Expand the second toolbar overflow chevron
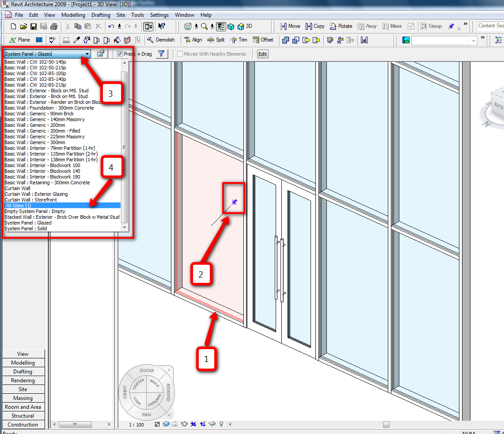The width and height of the screenshot is (504, 434). point(482,37)
